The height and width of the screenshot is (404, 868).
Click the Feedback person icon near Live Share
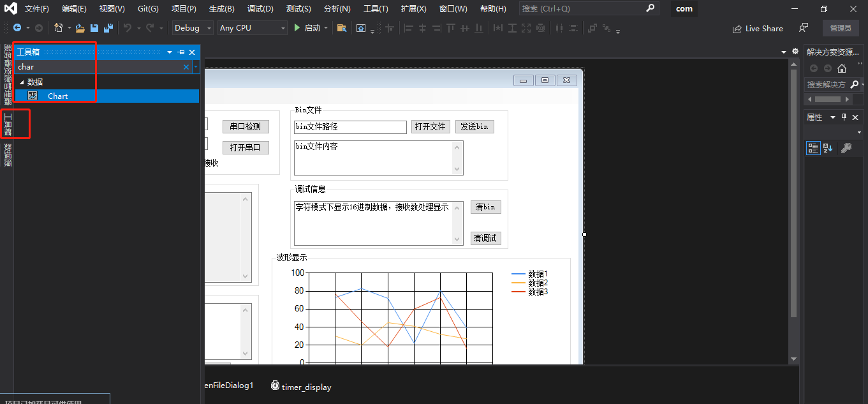click(x=804, y=28)
